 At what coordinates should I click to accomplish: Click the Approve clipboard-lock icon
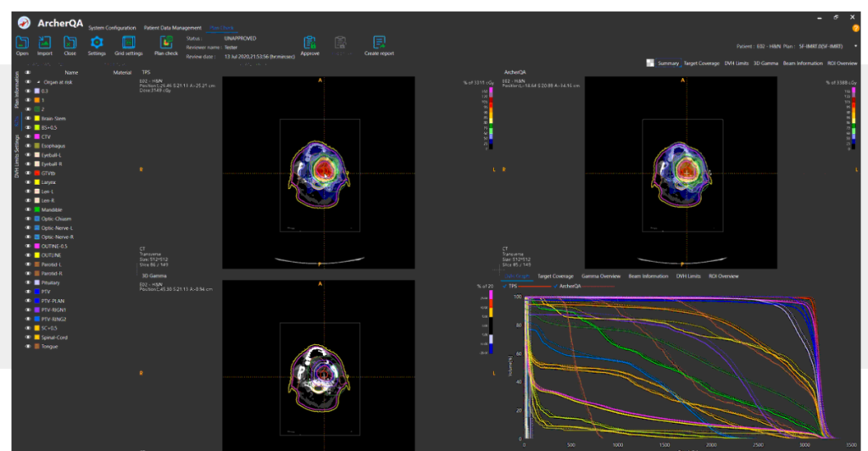309,42
